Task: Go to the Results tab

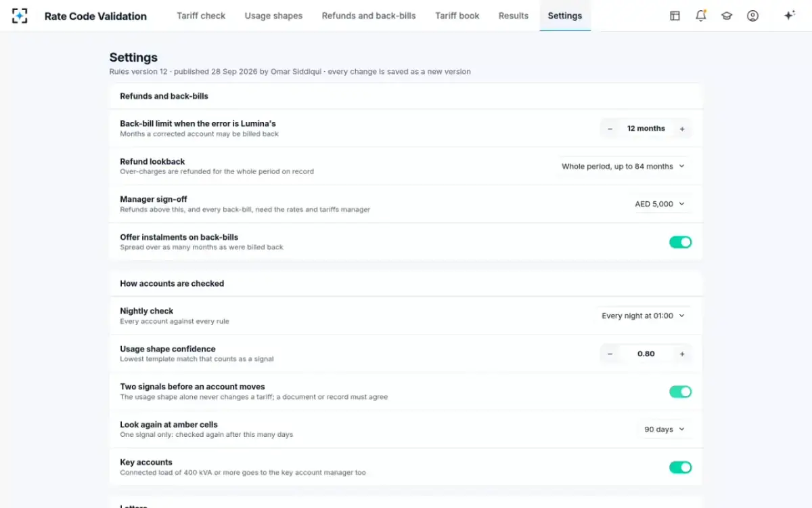Action: point(514,16)
